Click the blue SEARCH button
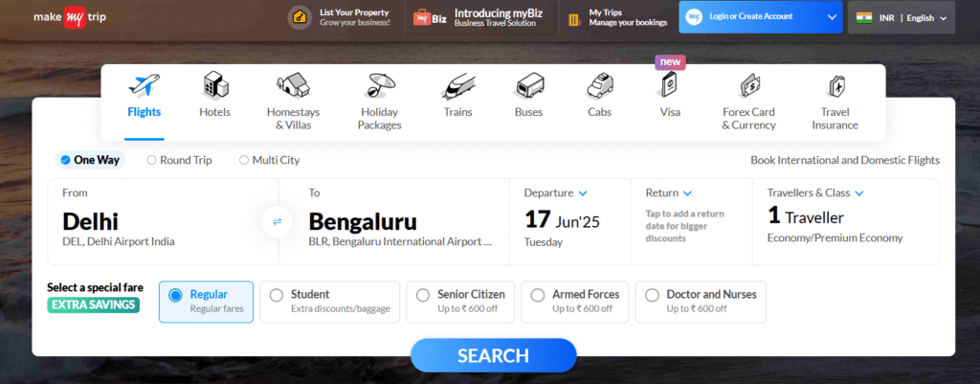The width and height of the screenshot is (980, 384). tap(493, 356)
